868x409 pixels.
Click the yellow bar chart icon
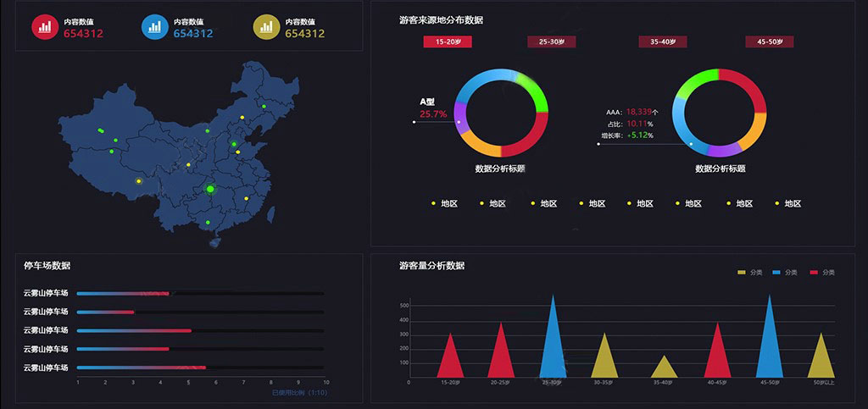click(266, 27)
